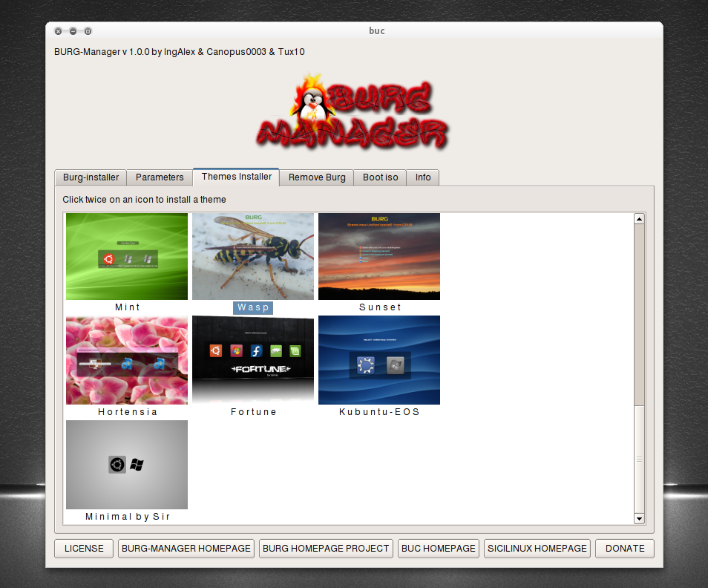Screen dimensions: 708x588
Task: Open BURG HOMEPAGE PROJECT
Action: click(x=326, y=548)
